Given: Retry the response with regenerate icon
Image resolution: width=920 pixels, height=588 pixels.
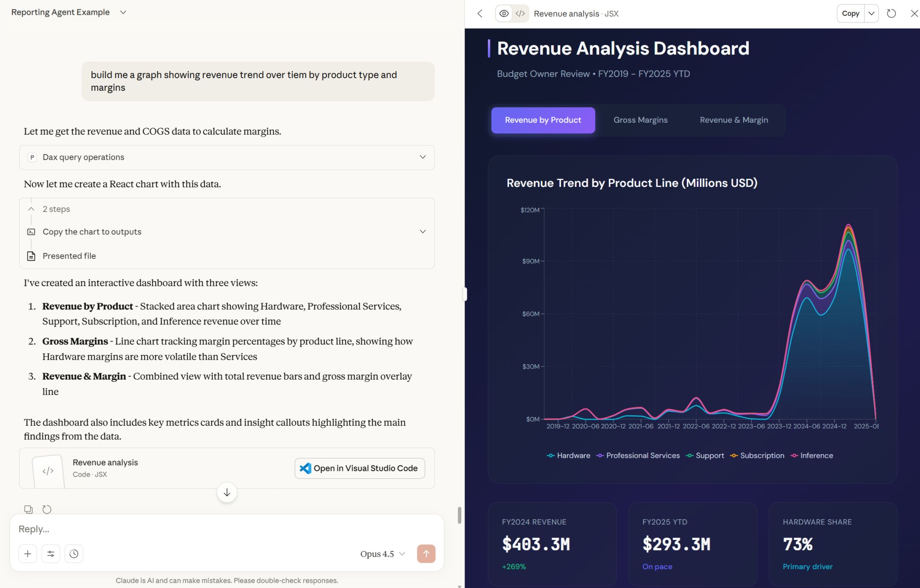Looking at the screenshot, I should [x=47, y=509].
